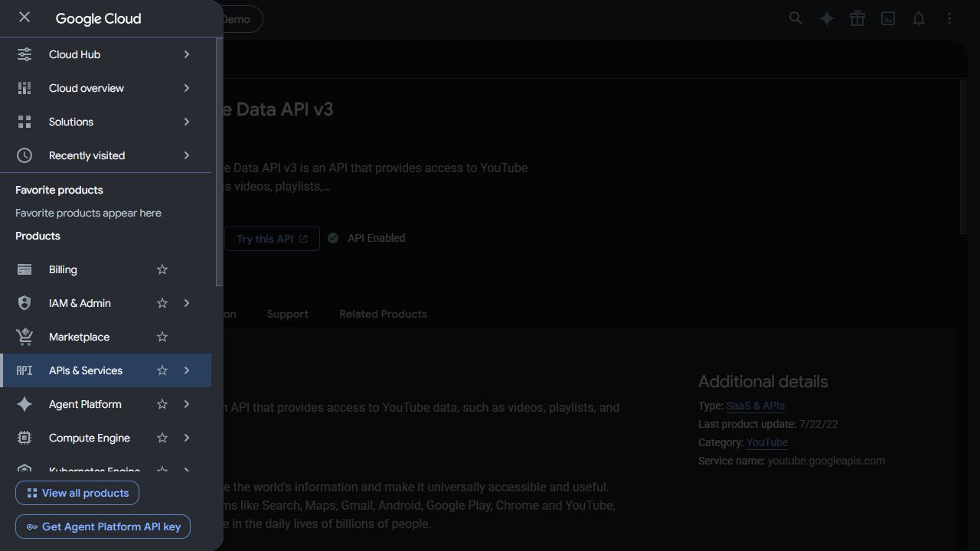The width and height of the screenshot is (980, 551).
Task: Open Marketplace menu item
Action: pos(106,337)
